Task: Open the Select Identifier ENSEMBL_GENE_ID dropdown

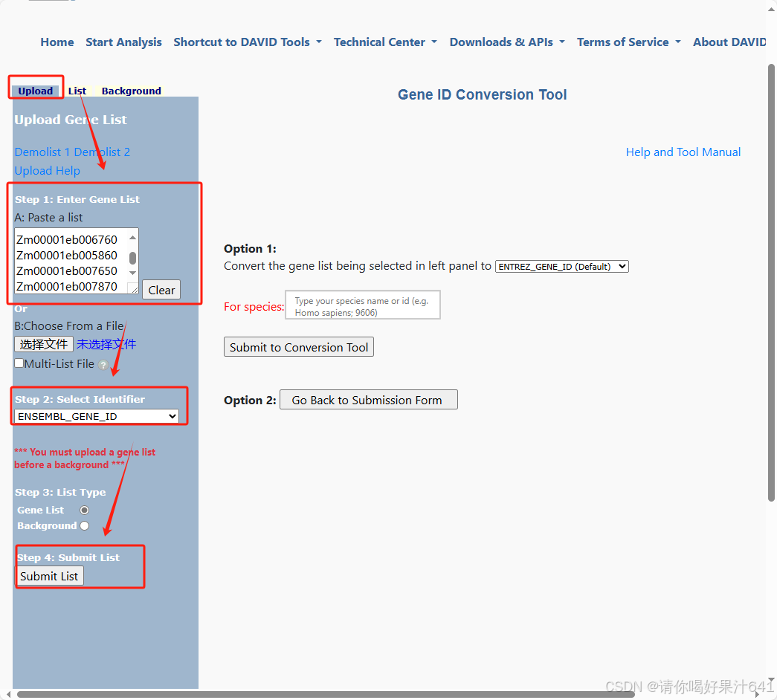Action: 97,416
